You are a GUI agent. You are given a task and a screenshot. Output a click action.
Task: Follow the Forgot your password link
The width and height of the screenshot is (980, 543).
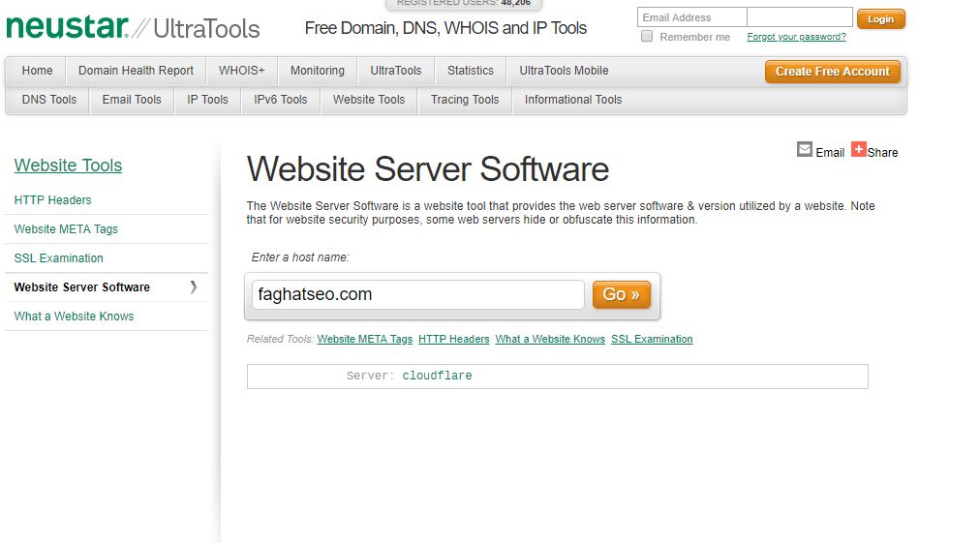tap(796, 36)
